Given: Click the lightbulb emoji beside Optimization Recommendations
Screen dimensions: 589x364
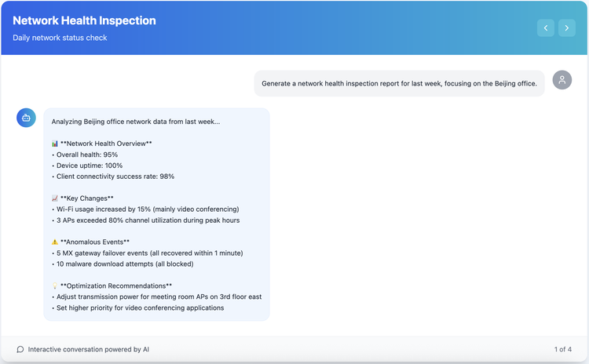Looking at the screenshot, I should (x=55, y=286).
